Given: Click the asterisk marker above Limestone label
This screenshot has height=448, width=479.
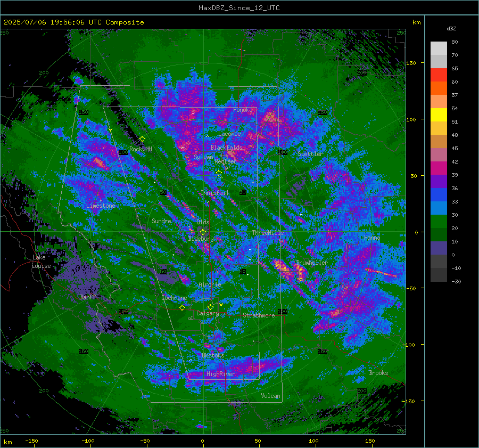Looking at the screenshot, I should pos(101,201).
